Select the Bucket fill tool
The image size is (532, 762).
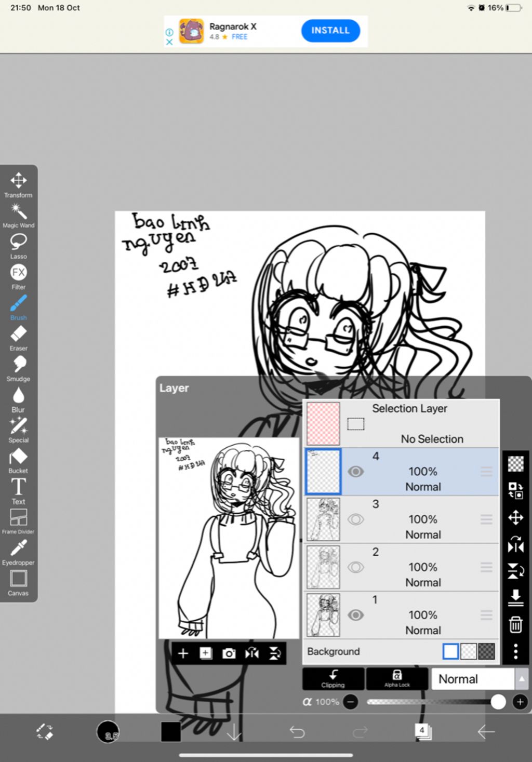point(19,461)
